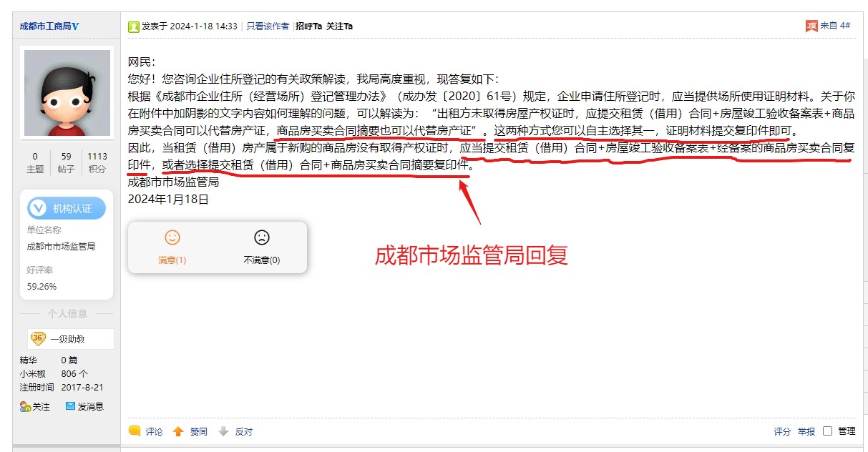Screen dimensions: 868x452
Task: Click the level 36 rank medal icon
Action: click(x=38, y=338)
